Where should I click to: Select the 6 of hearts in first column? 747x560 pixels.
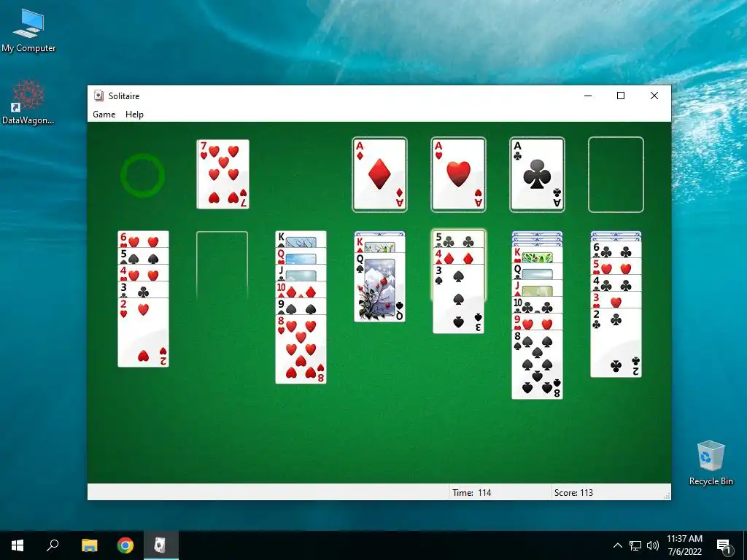[x=144, y=239]
